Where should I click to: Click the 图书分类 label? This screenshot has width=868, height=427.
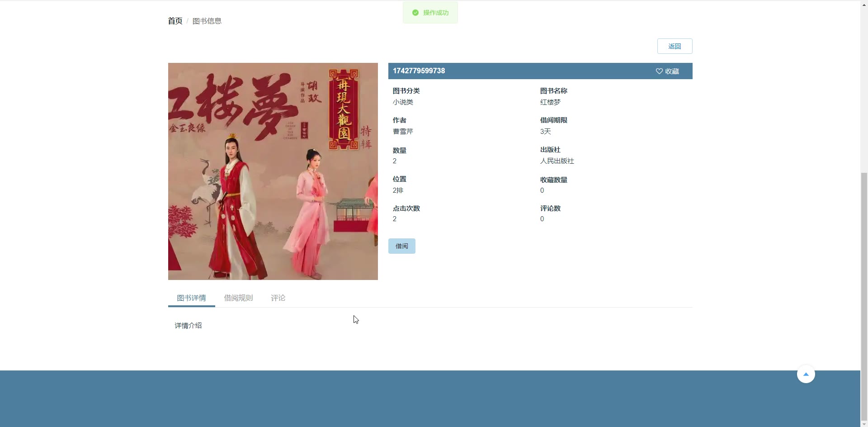tap(406, 91)
